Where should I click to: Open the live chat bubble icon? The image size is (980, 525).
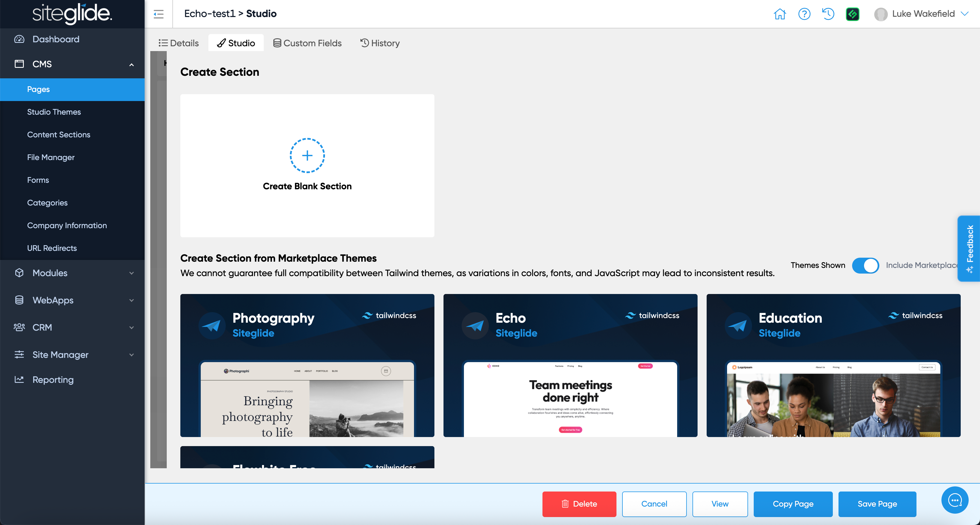pos(954,500)
